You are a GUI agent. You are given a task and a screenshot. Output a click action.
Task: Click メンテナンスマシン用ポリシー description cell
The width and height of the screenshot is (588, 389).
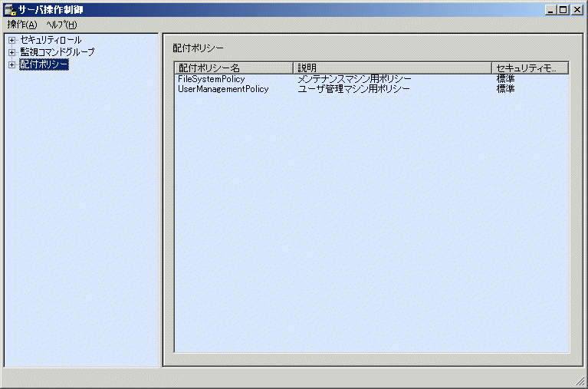click(x=354, y=79)
